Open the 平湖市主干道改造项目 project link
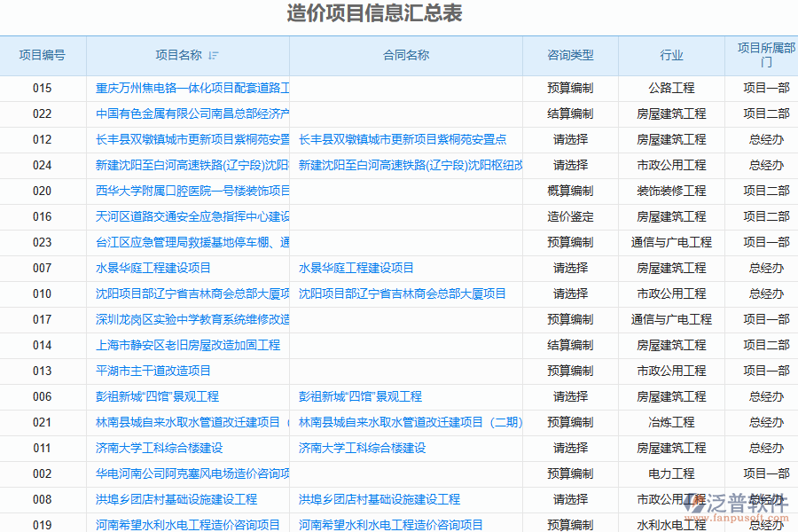This screenshot has width=798, height=532. coord(153,371)
